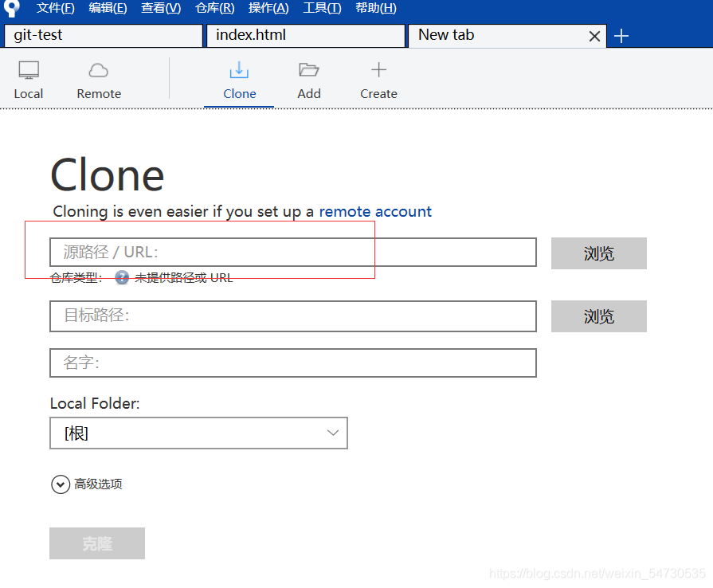Focus the 名字 input field
The height and width of the screenshot is (588, 713).
point(293,363)
